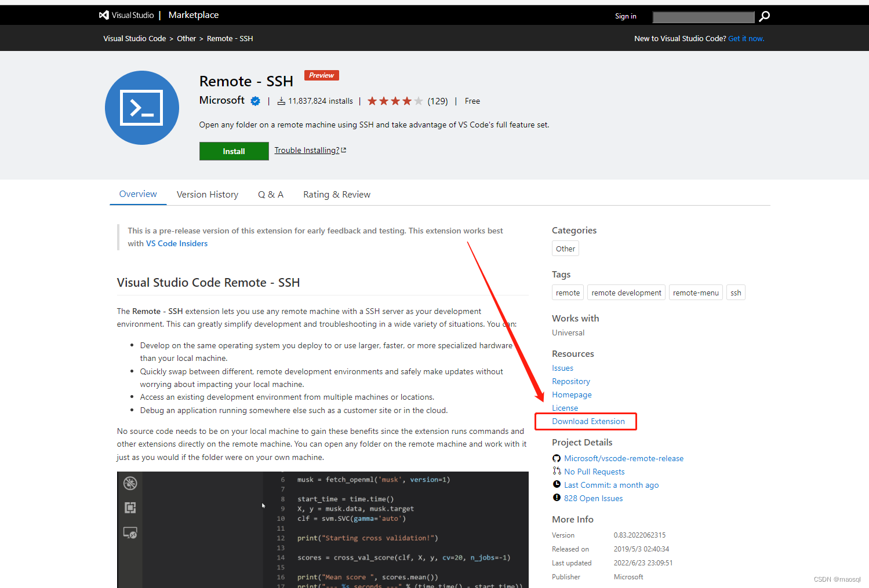This screenshot has height=588, width=869.
Task: Click the Trouble Installing link
Action: click(307, 149)
